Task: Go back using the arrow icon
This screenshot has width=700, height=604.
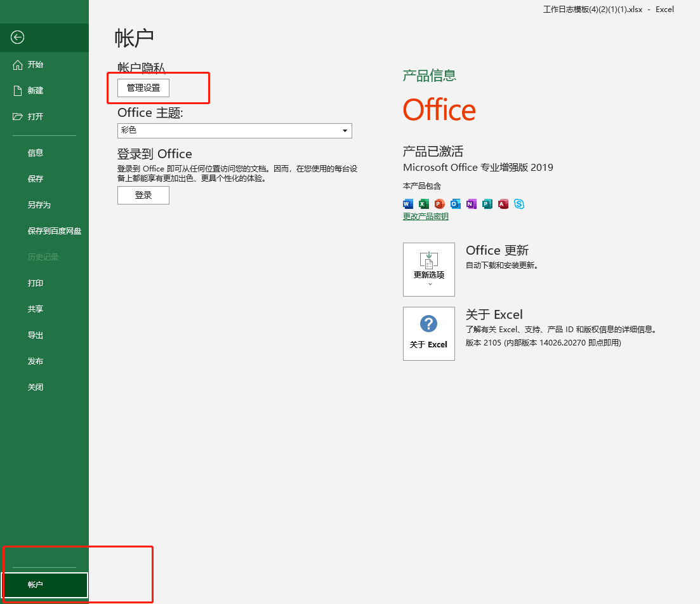Action: [17, 37]
